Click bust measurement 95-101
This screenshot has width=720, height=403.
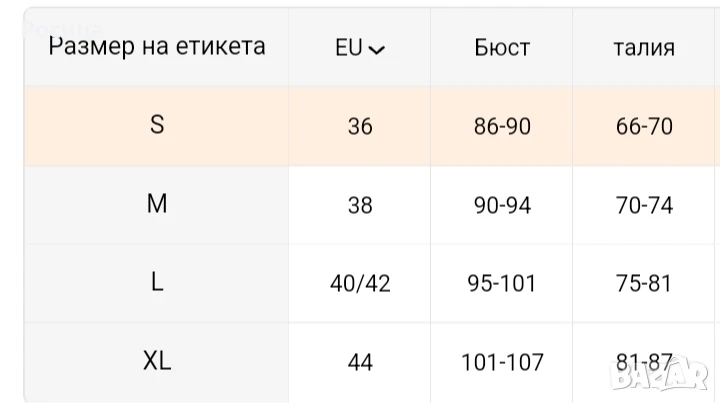coord(502,284)
